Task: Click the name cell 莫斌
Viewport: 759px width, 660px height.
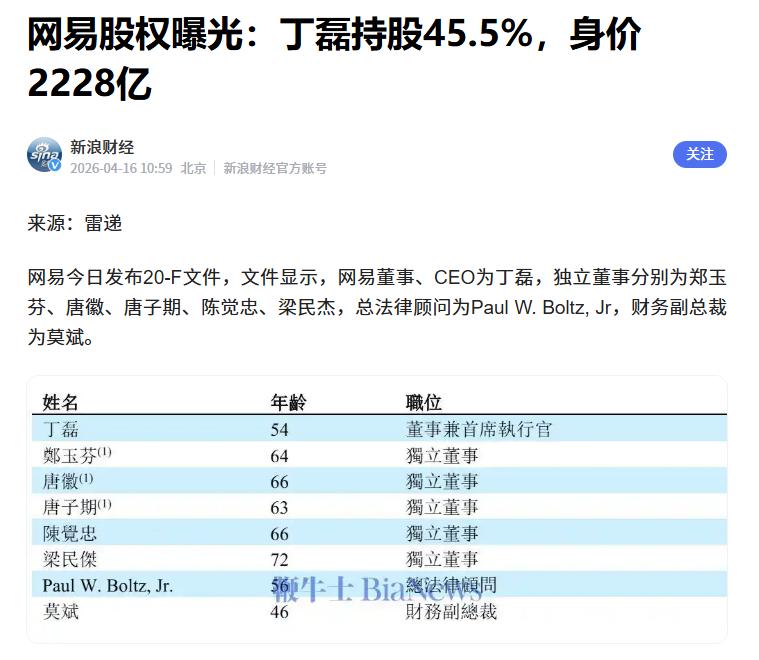Action: (61, 612)
